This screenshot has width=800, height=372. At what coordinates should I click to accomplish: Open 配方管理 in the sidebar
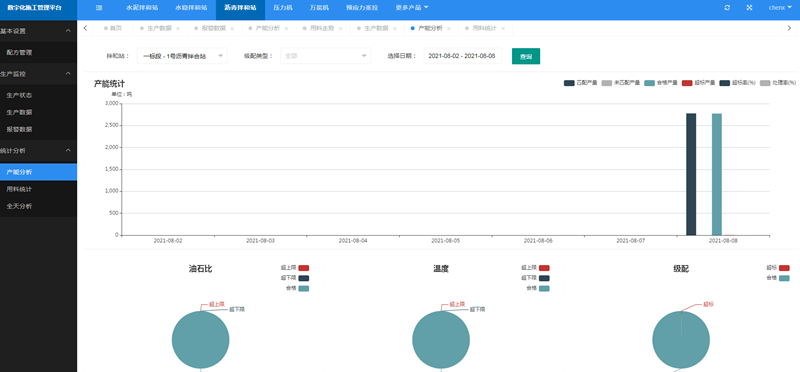[38, 52]
